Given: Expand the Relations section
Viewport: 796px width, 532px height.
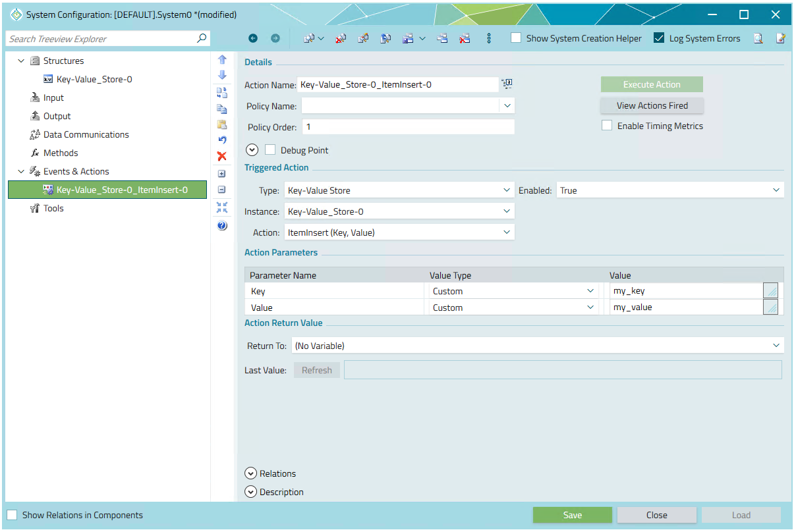Looking at the screenshot, I should (x=251, y=473).
